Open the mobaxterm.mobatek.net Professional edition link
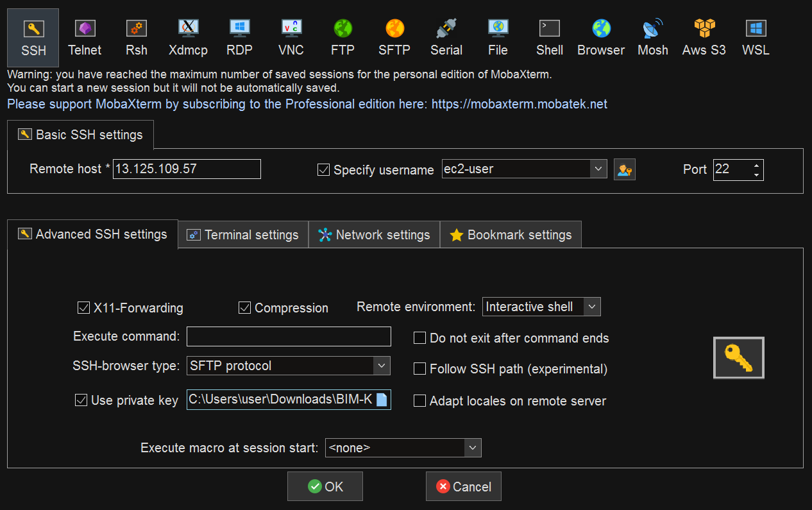This screenshot has width=812, height=510. [520, 104]
